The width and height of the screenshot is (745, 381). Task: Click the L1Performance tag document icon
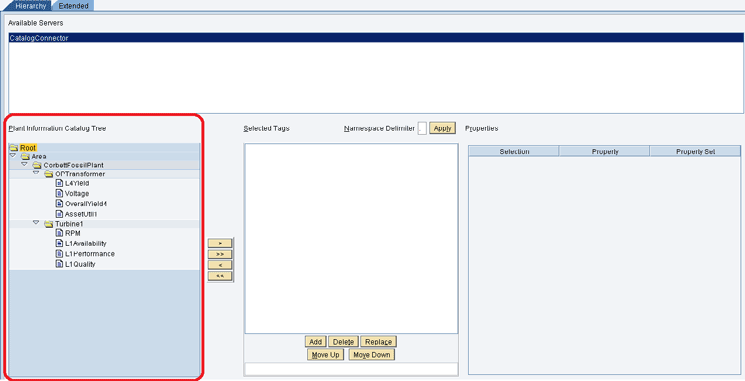[59, 253]
